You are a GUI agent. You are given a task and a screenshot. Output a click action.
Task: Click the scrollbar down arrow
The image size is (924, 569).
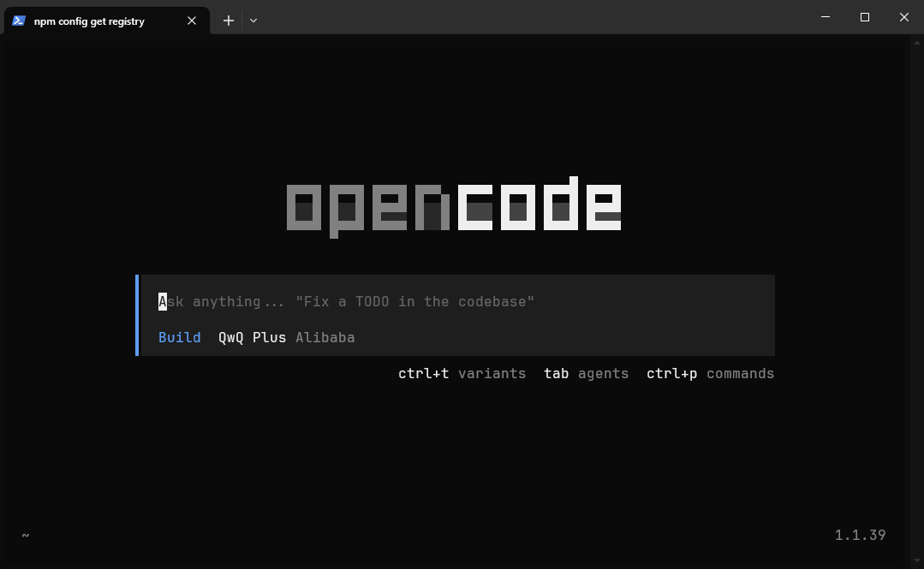point(917,560)
